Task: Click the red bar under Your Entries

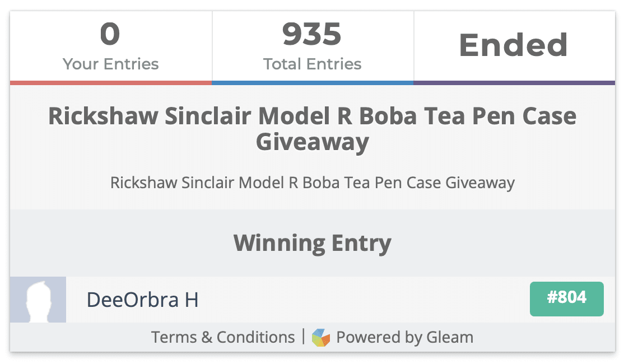Action: [111, 83]
